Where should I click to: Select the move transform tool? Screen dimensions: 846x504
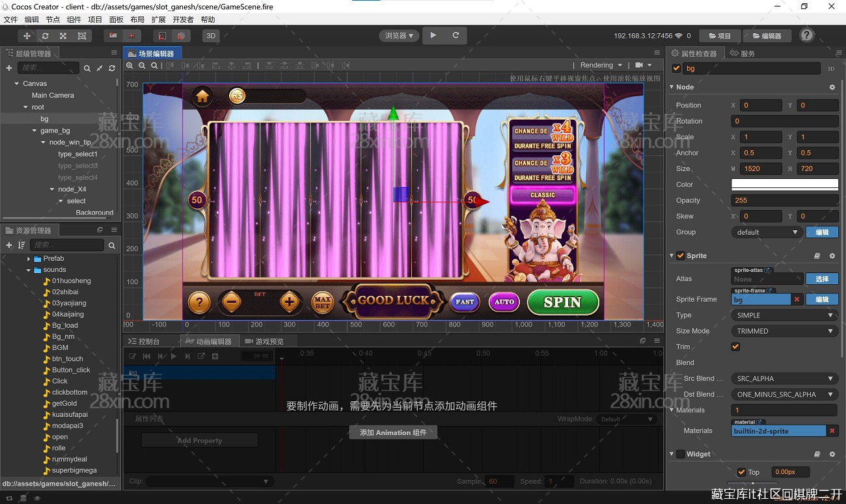tap(27, 36)
